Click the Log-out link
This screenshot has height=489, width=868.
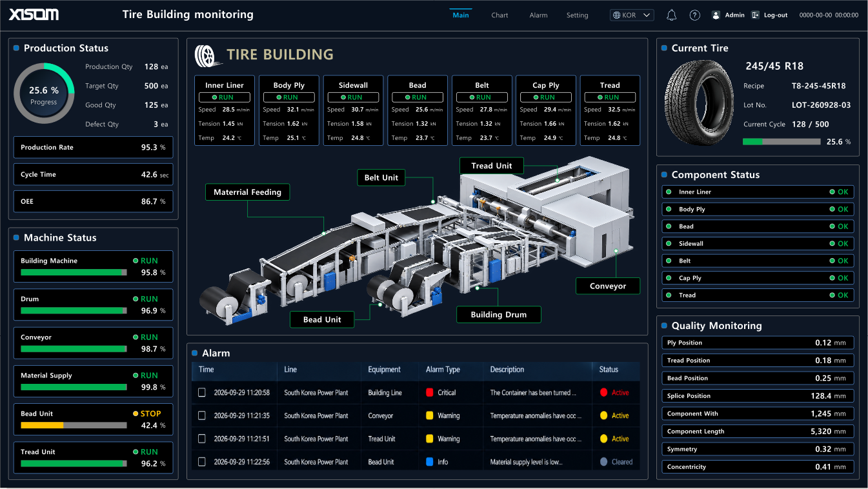(x=776, y=15)
